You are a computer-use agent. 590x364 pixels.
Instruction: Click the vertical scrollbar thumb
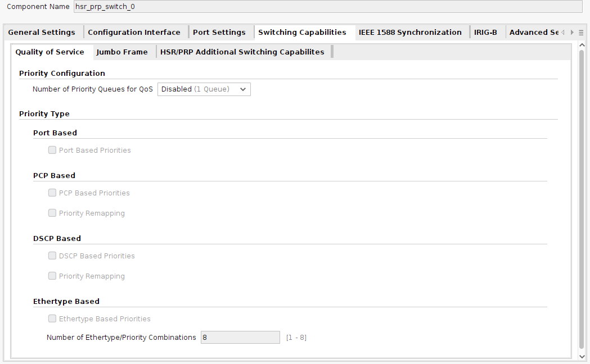tap(582, 200)
